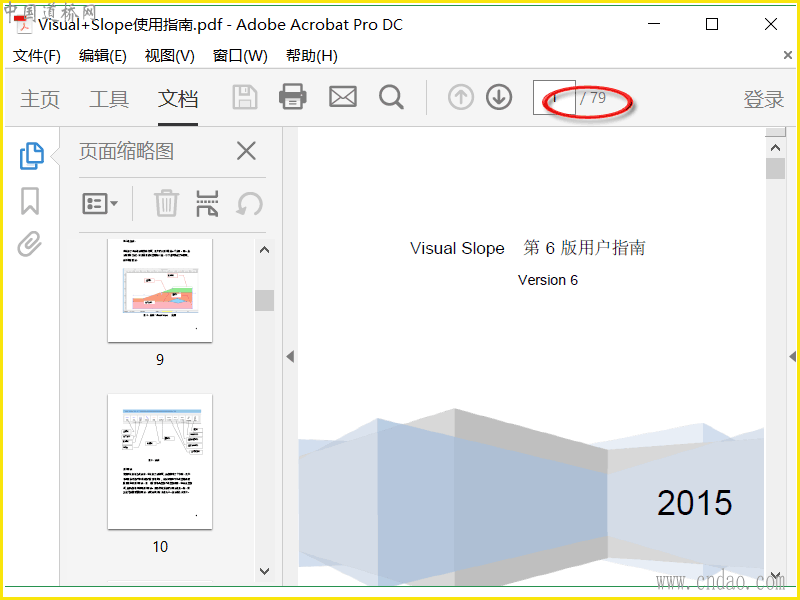Close the Page Thumbnails panel
The width and height of the screenshot is (800, 600).
[246, 151]
